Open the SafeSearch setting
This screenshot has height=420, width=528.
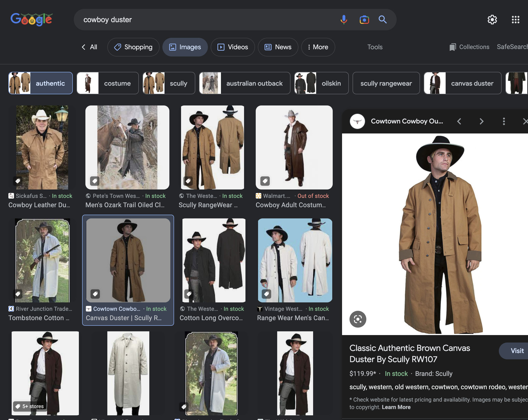coord(512,47)
